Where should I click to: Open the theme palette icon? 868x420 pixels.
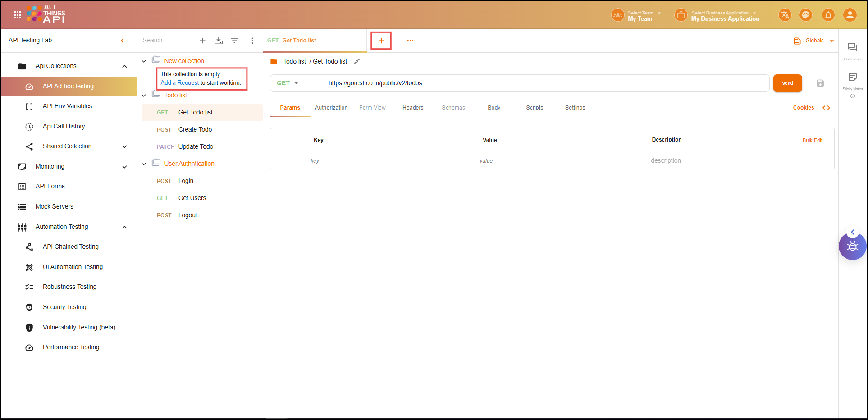click(x=805, y=15)
